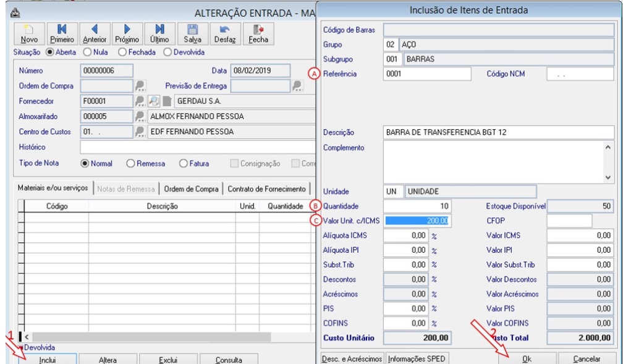The height and width of the screenshot is (364, 623).
Task: Click the Número field 00000006
Action: [106, 70]
